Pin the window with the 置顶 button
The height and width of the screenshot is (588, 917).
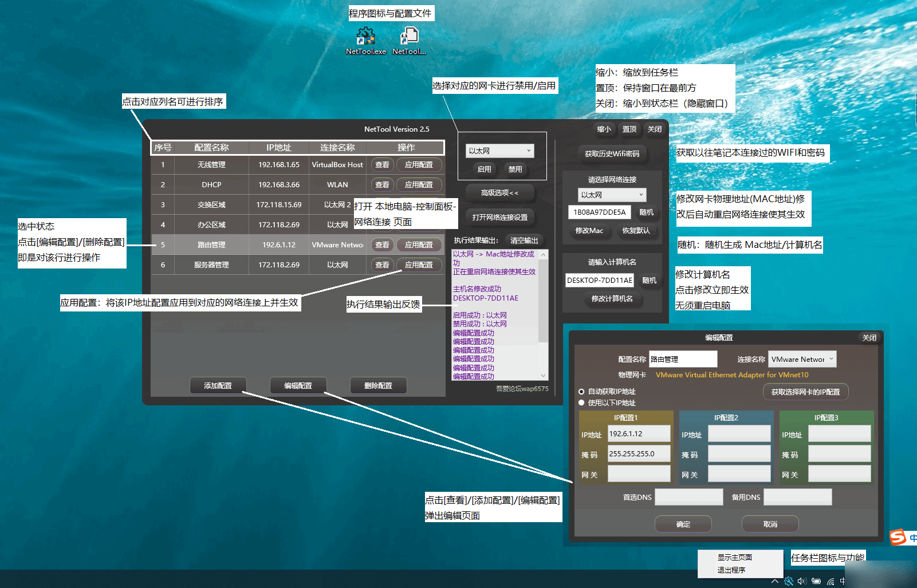[x=629, y=129]
